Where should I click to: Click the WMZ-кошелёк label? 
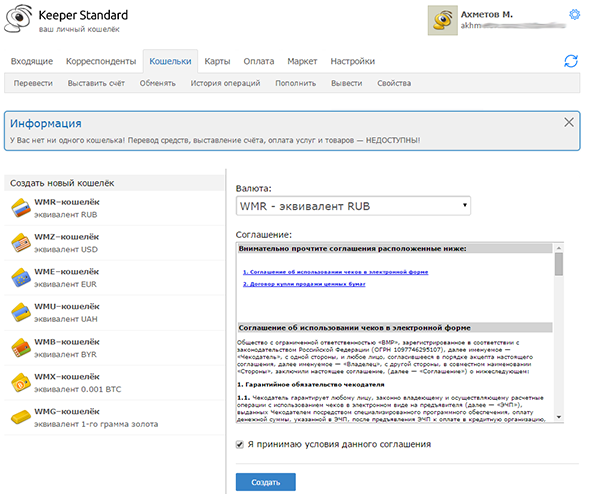point(67,237)
